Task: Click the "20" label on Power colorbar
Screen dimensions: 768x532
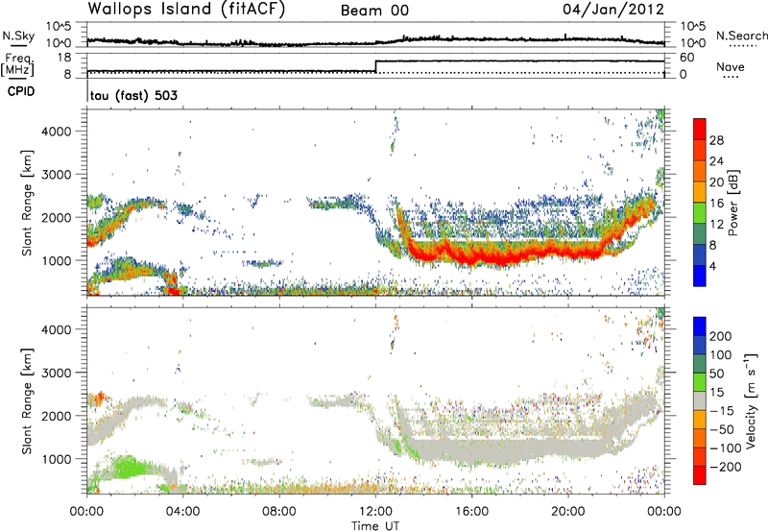Action: click(716, 182)
